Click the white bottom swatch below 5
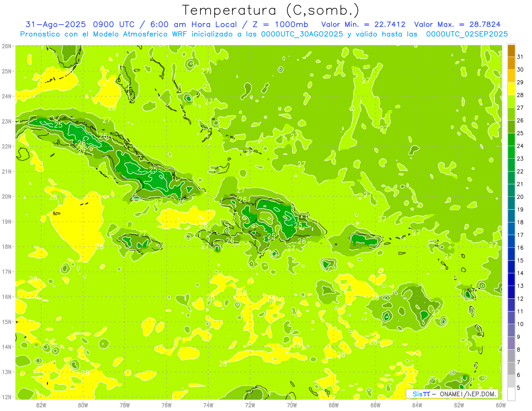The width and height of the screenshot is (532, 411). point(511,394)
